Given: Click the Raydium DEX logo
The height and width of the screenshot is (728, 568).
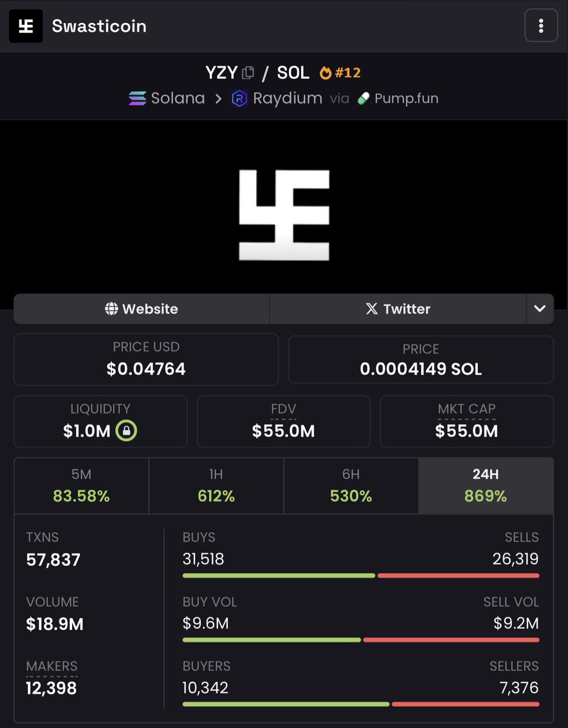Looking at the screenshot, I should click(x=239, y=98).
